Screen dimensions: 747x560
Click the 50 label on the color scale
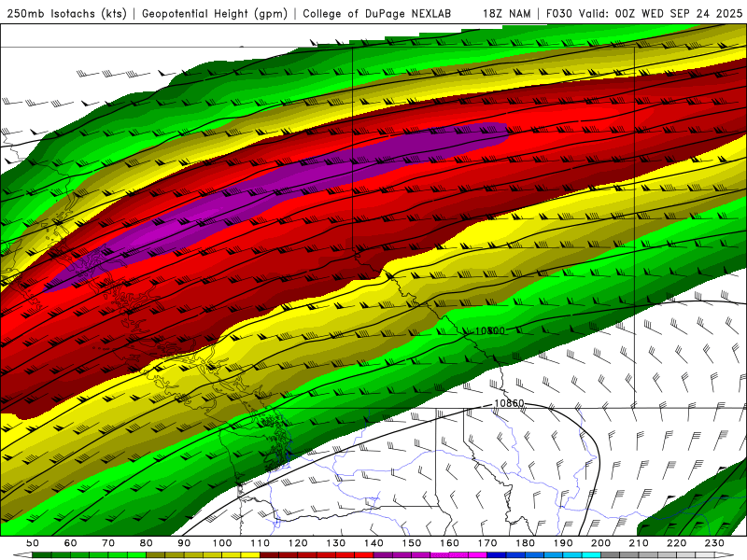coord(33,543)
